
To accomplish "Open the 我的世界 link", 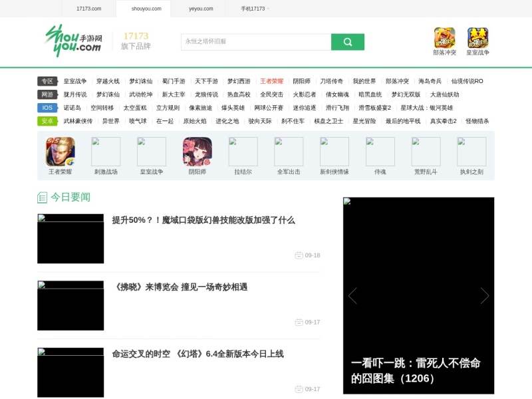I will coord(364,81).
